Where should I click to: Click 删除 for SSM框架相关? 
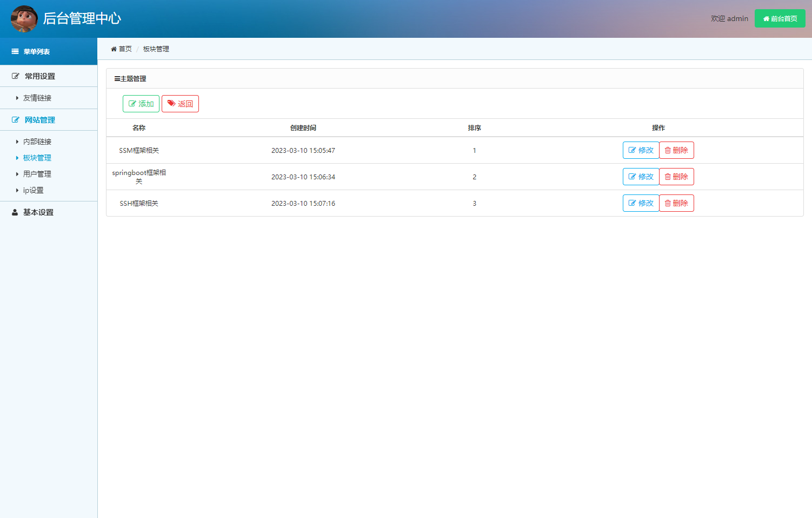point(676,150)
